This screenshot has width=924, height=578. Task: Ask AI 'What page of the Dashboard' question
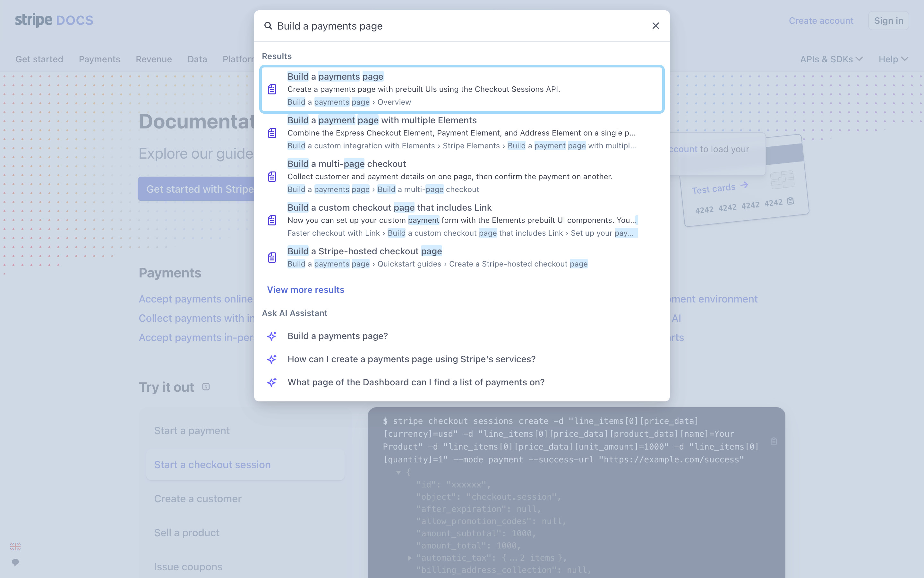462,382
